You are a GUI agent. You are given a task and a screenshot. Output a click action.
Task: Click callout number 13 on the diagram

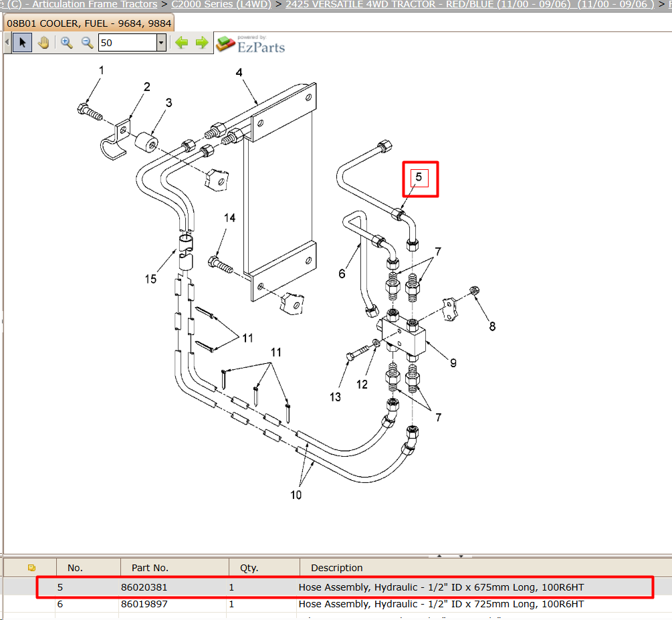[x=335, y=397]
